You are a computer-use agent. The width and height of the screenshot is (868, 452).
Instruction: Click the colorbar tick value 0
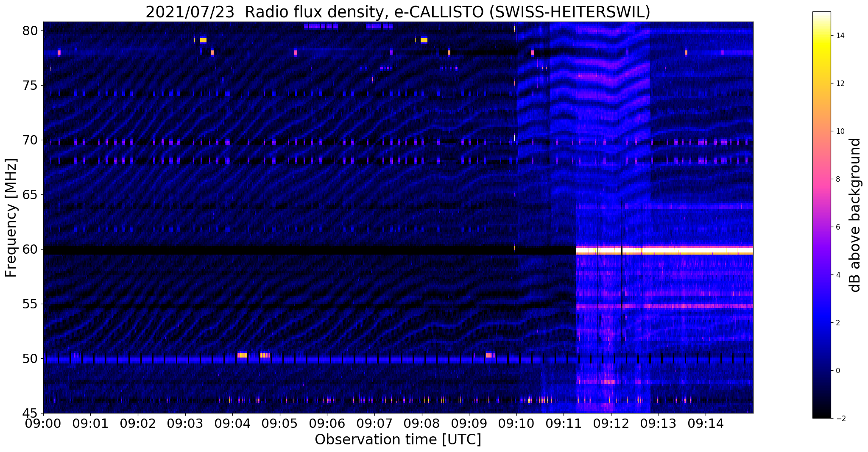[837, 371]
